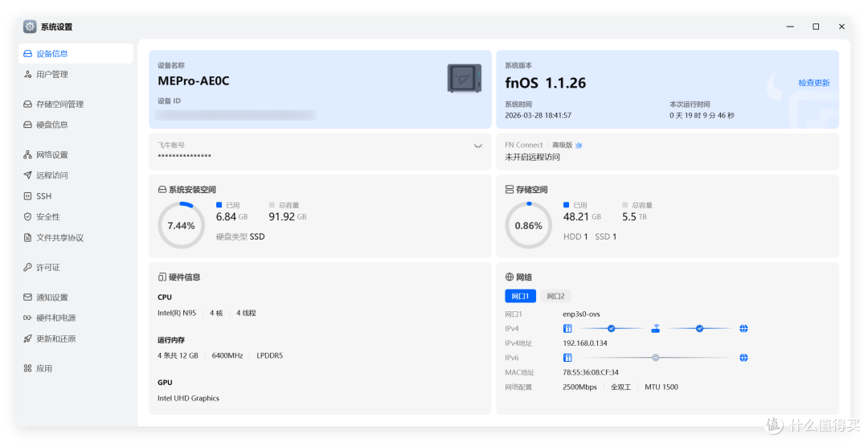Screen dimensions: 868x443
Task: Click the IPv4 NAS device icon
Action: coord(567,328)
